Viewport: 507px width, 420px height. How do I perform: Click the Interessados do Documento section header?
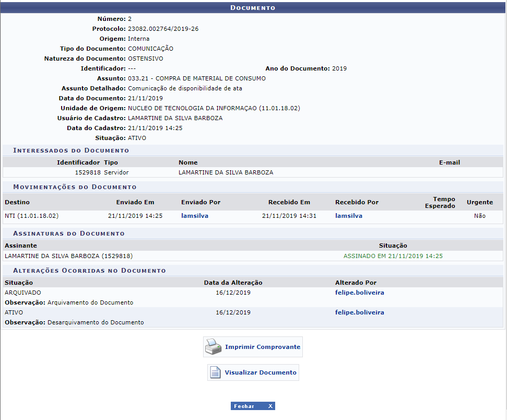tap(71, 150)
